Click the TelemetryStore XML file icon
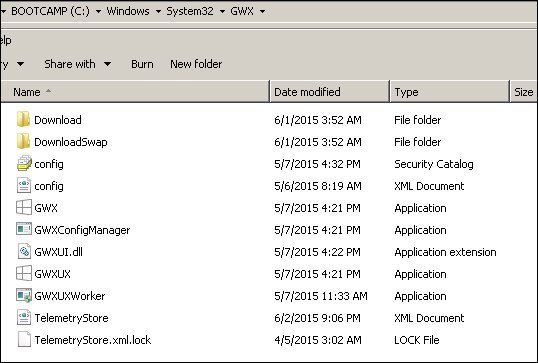 coord(24,317)
